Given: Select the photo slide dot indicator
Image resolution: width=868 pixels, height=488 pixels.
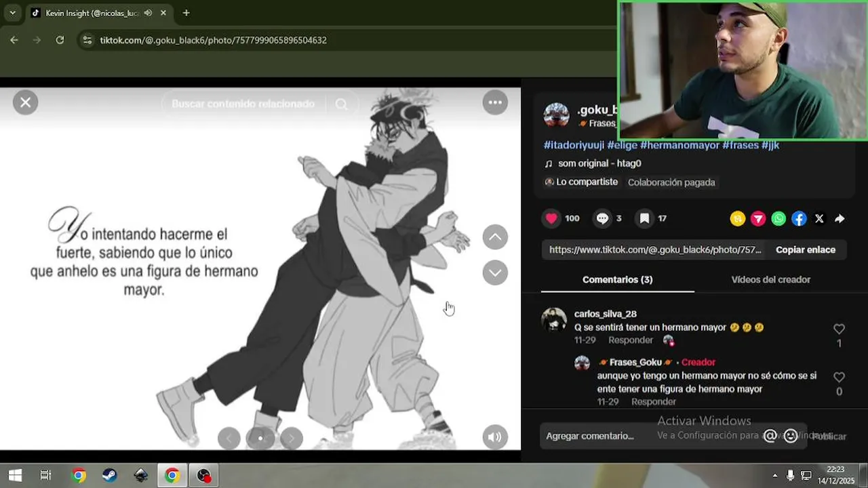Looking at the screenshot, I should (260, 439).
